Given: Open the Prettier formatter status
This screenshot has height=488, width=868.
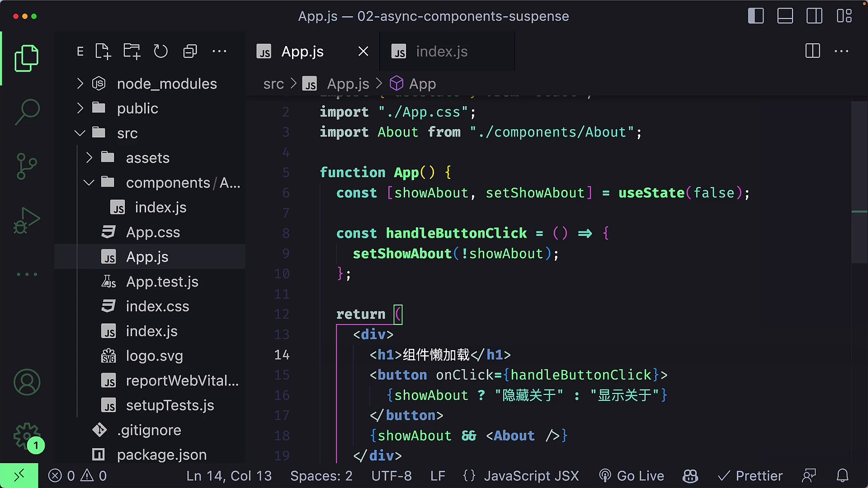Looking at the screenshot, I should [750, 475].
